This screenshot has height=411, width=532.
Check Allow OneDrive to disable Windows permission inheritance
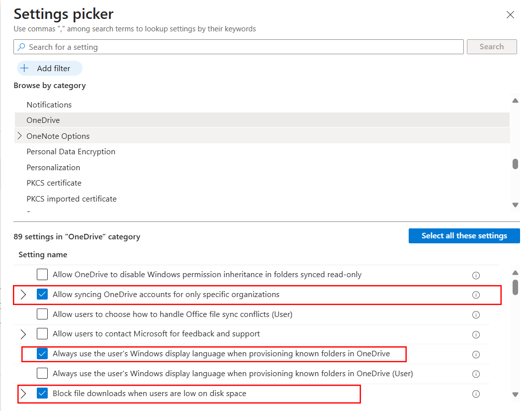point(42,274)
